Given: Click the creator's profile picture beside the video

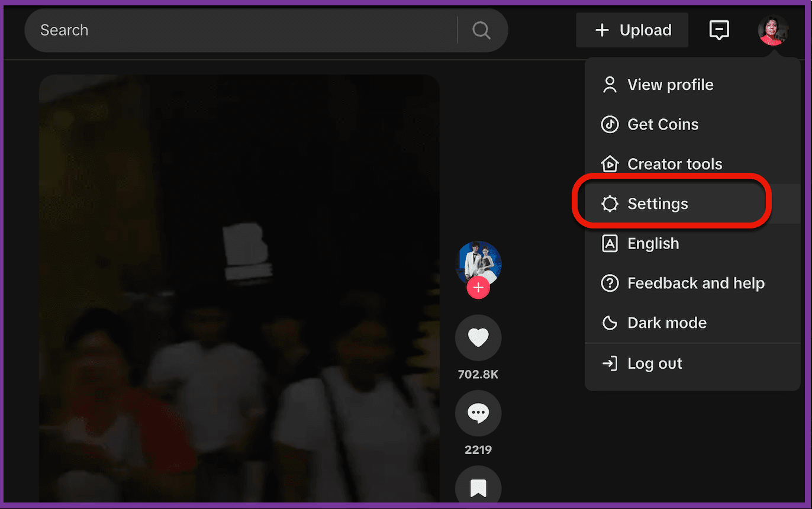Looking at the screenshot, I should (x=478, y=262).
